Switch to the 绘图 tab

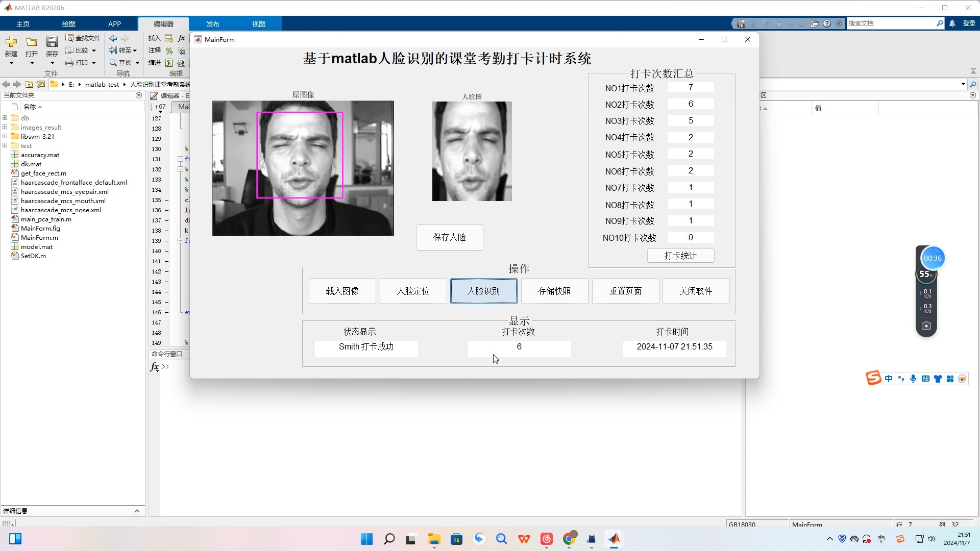point(69,24)
